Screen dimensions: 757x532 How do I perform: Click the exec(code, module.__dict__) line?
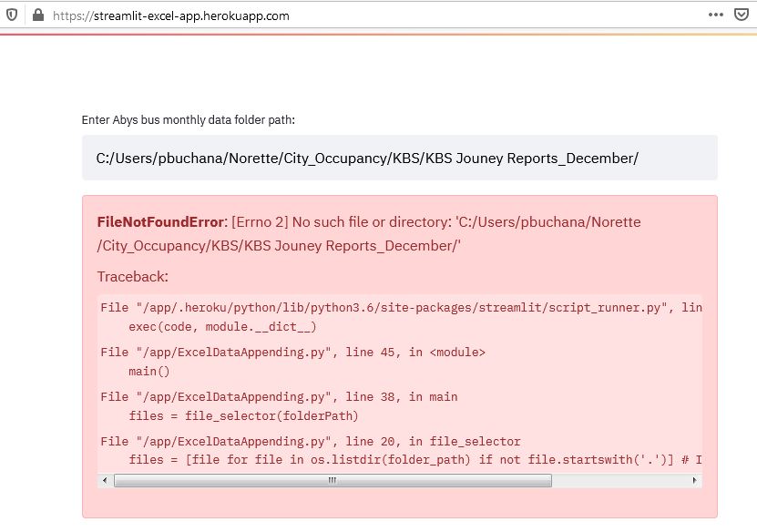click(223, 326)
